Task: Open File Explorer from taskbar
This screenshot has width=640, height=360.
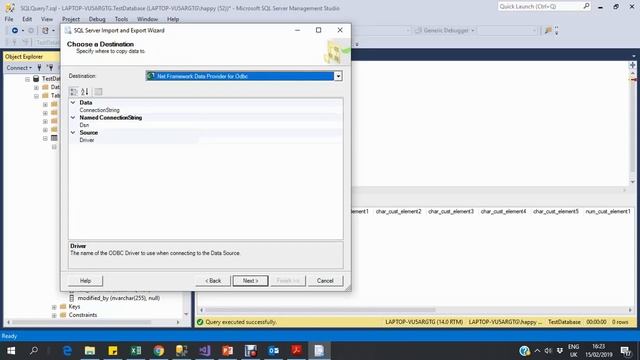Action: pos(90,351)
